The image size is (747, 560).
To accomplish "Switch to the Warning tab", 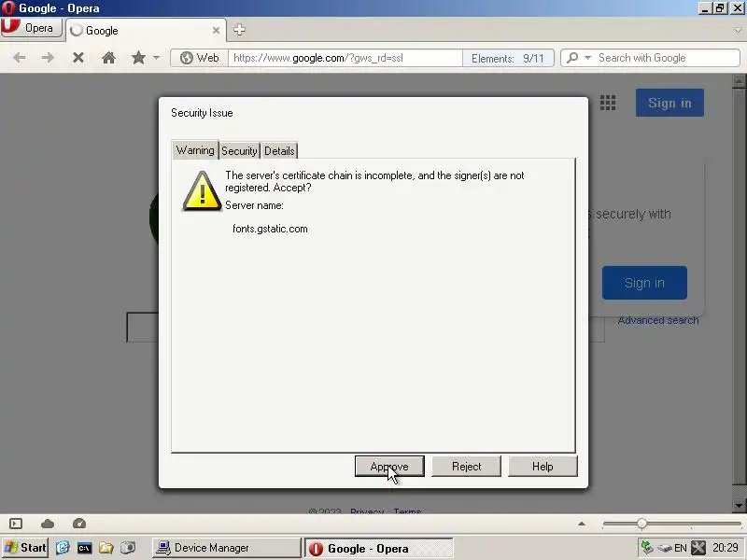I will pos(195,150).
